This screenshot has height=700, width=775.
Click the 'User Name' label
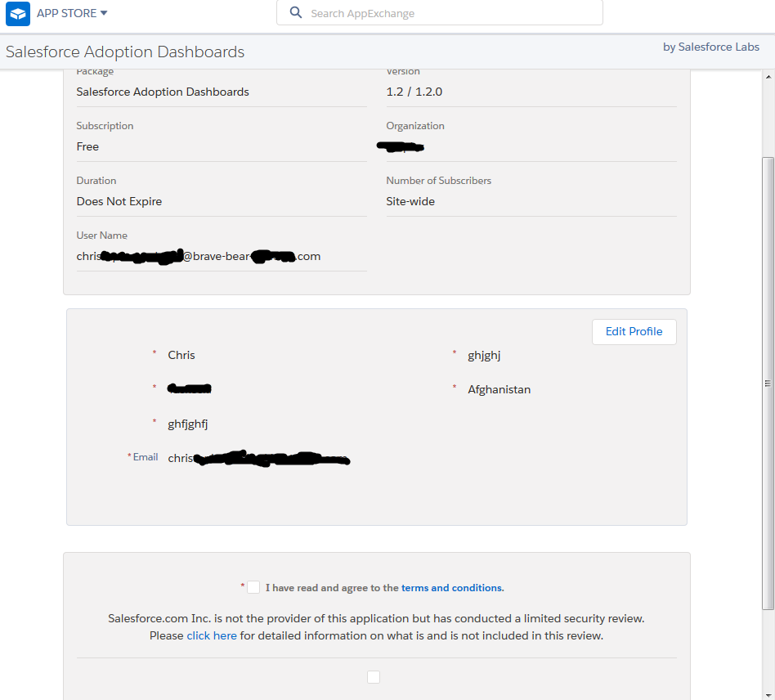coord(102,236)
